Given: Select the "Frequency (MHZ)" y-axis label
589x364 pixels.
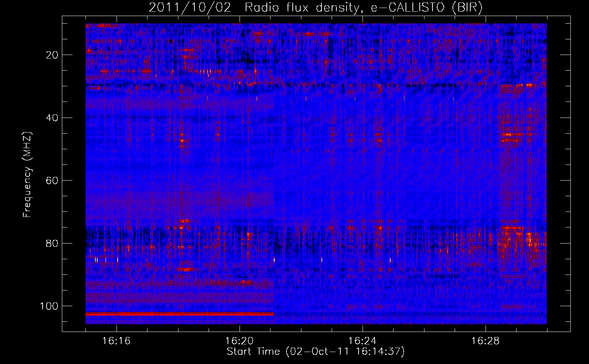Looking at the screenshot, I should (x=27, y=175).
